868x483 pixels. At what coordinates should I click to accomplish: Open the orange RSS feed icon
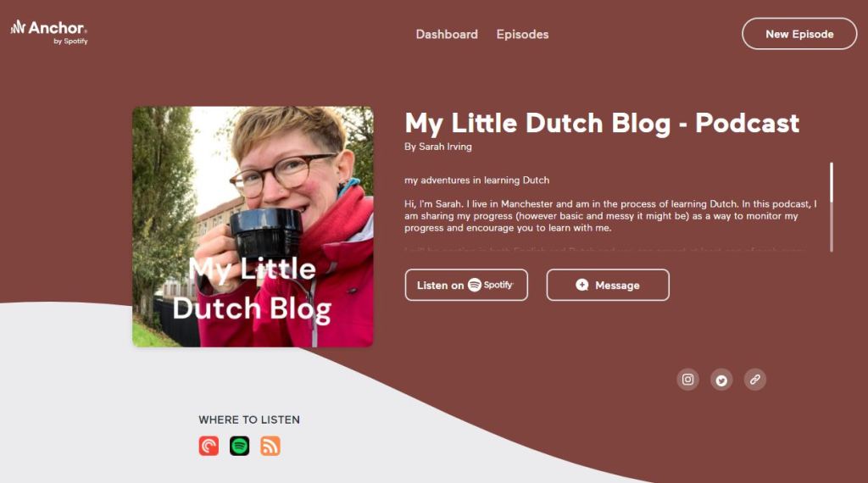pos(270,446)
